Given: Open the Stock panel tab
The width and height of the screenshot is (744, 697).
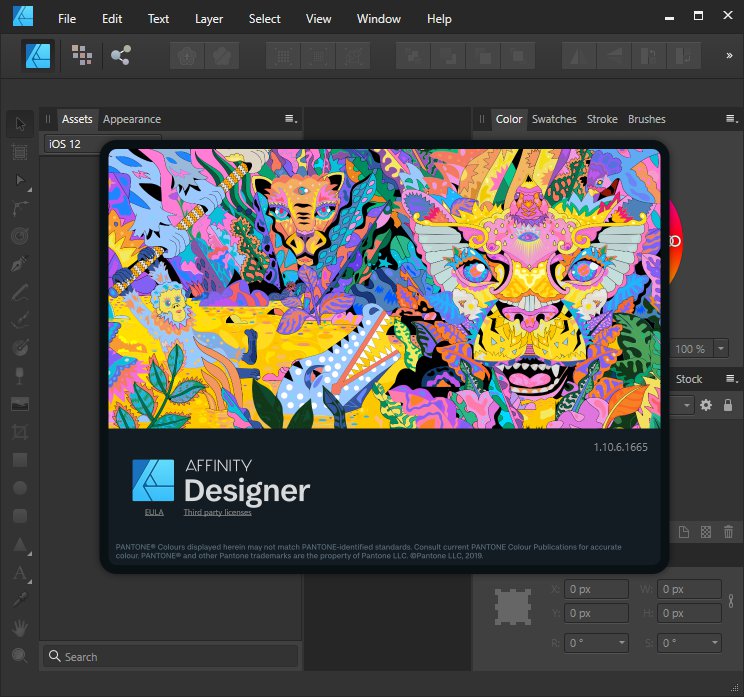Looking at the screenshot, I should [x=688, y=379].
